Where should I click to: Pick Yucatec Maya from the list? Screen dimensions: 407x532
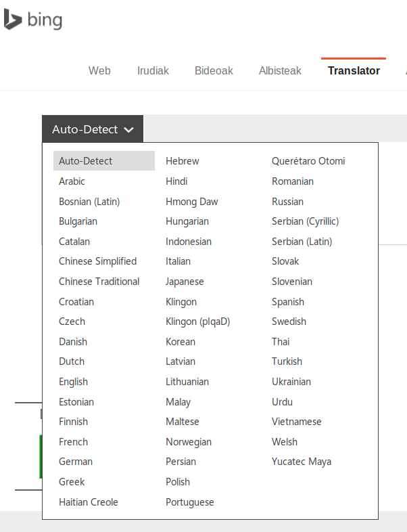pyautogui.click(x=302, y=462)
